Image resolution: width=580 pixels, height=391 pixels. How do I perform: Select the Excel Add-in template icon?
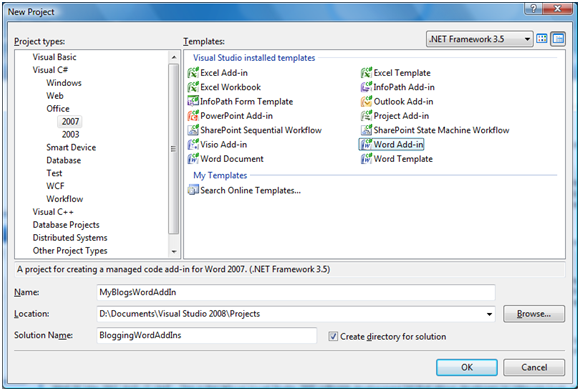[x=193, y=73]
